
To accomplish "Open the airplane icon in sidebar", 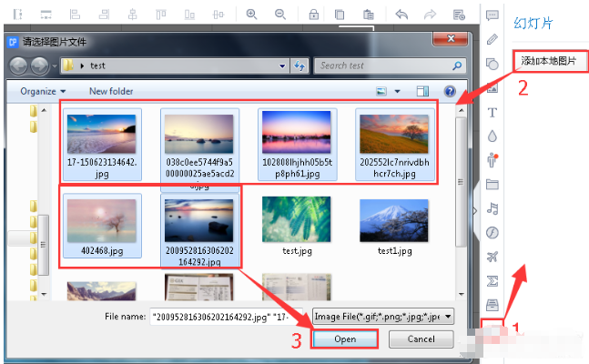I will tap(493, 257).
